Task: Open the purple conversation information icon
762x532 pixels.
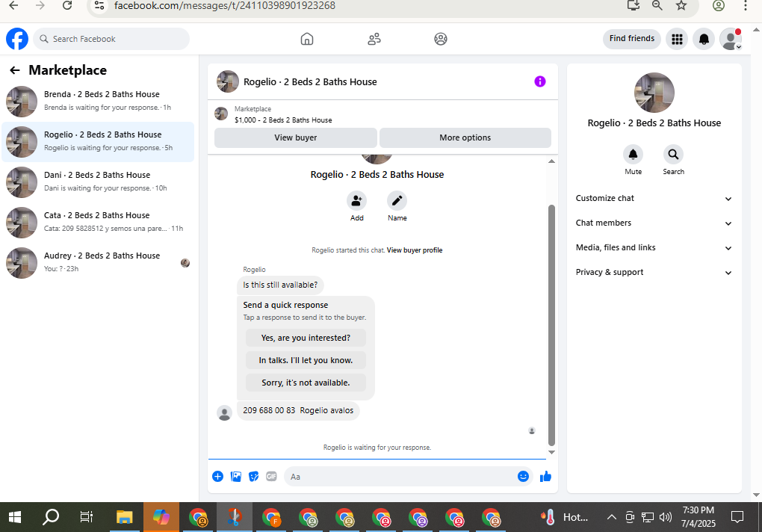Action: point(539,81)
